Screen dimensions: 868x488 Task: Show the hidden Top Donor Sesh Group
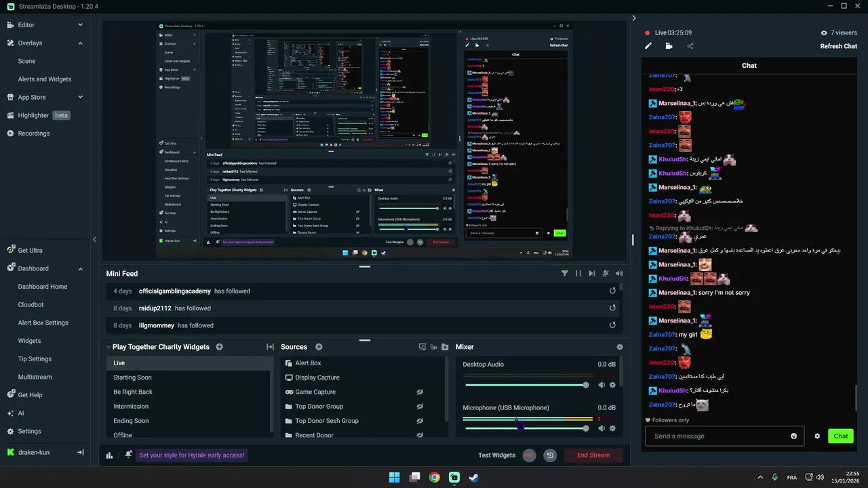coord(420,421)
